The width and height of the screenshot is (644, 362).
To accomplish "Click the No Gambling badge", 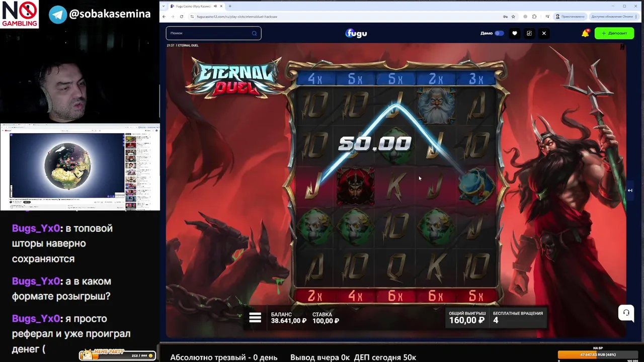I will 19,14.
